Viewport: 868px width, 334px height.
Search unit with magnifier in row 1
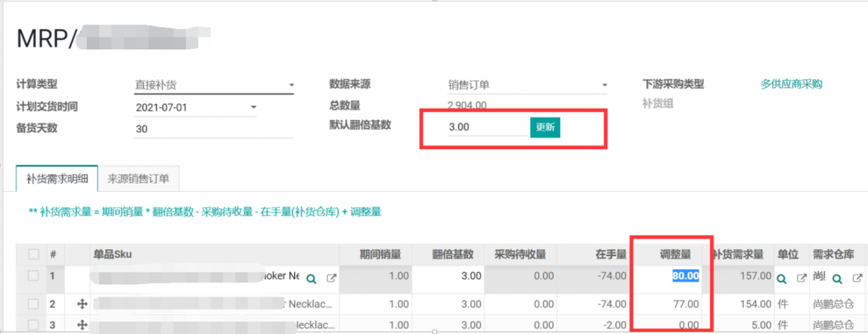point(781,278)
